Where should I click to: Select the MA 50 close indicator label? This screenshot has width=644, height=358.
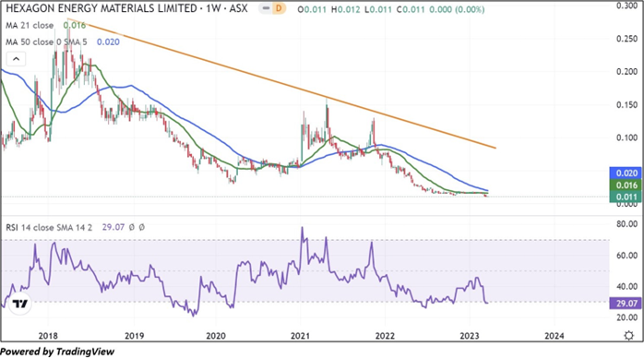click(46, 42)
